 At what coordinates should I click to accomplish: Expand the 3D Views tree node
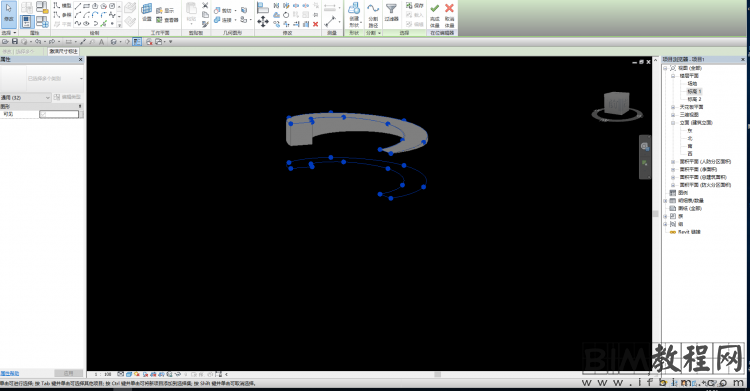point(673,115)
